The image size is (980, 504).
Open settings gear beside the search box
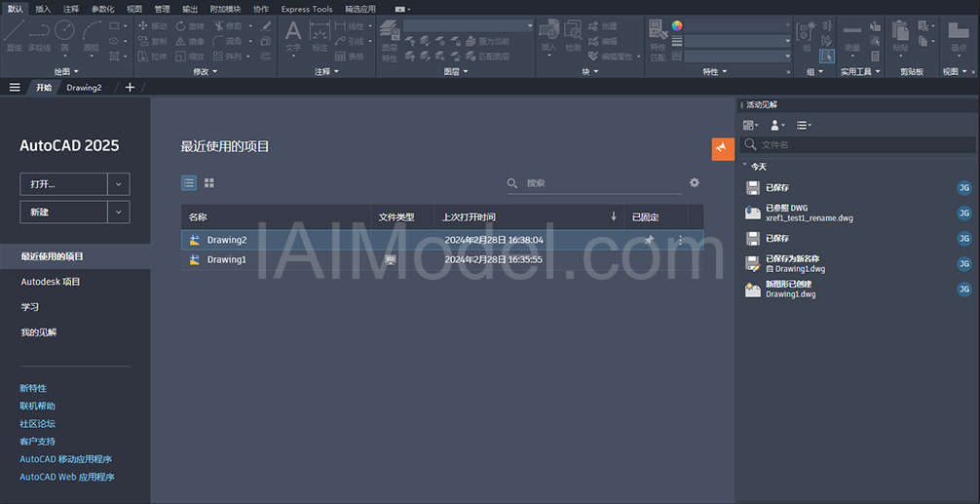coord(695,182)
